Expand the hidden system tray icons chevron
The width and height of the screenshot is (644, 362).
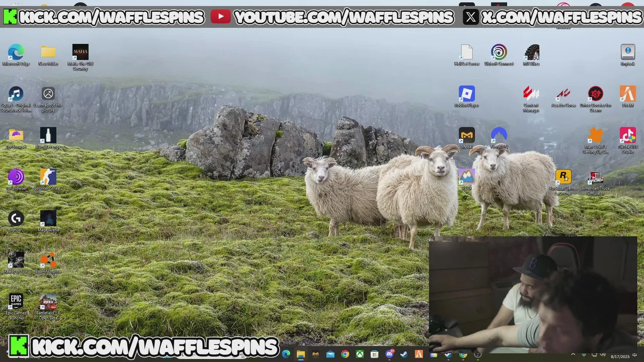coord(573,354)
